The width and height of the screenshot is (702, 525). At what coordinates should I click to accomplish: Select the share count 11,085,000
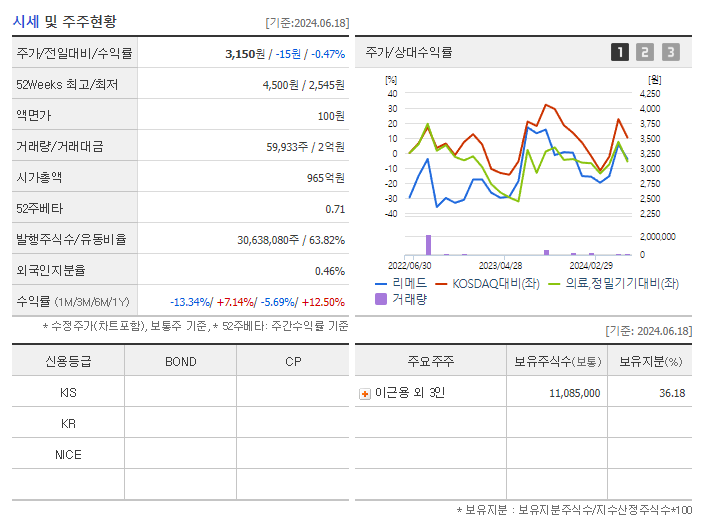(574, 393)
